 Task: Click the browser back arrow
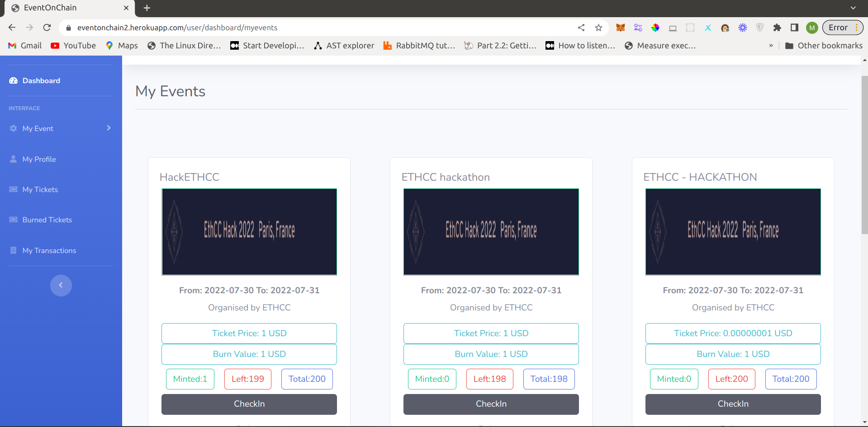tap(12, 28)
